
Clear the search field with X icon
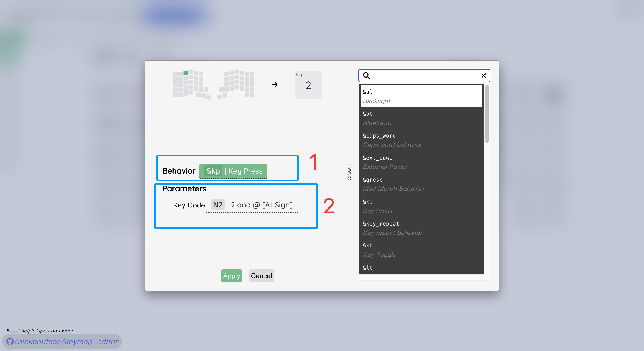(x=483, y=75)
